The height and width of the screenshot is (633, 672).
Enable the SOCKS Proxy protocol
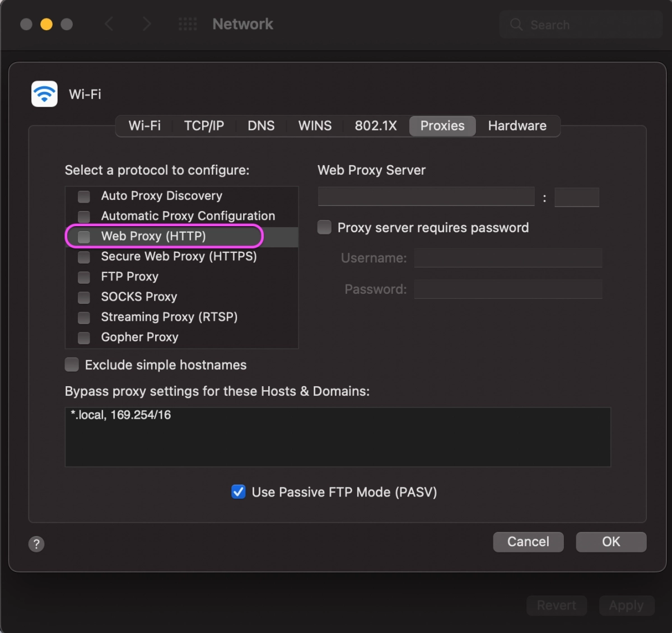point(84,297)
